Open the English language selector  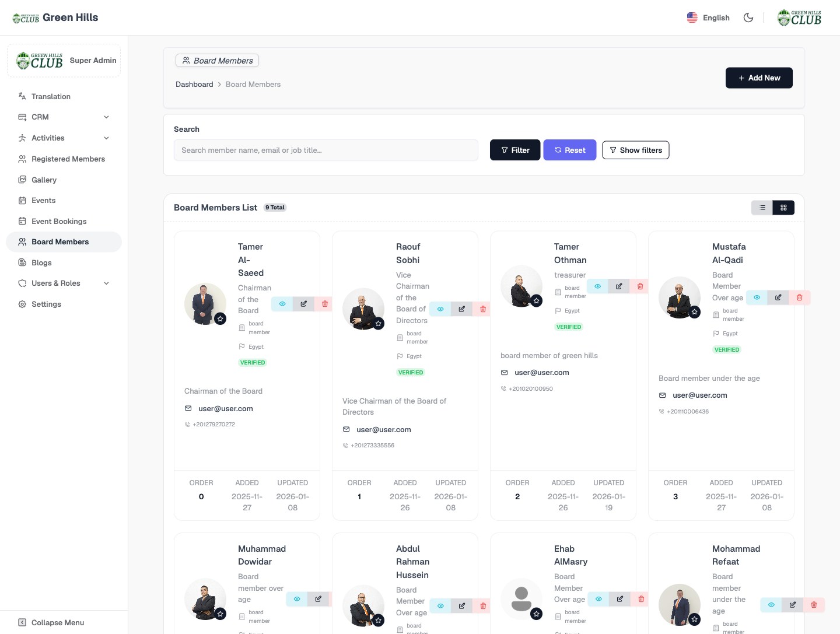(x=708, y=17)
